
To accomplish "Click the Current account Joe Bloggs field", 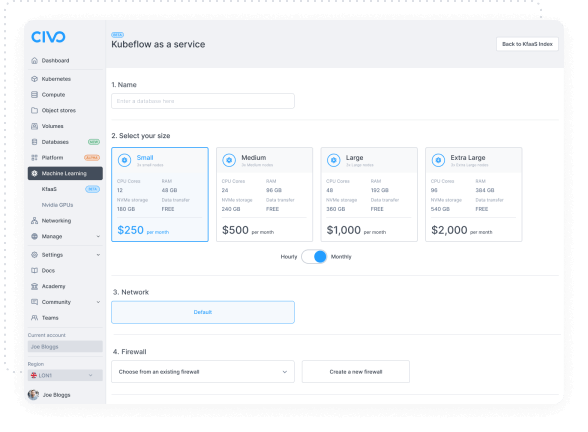I will point(65,346).
